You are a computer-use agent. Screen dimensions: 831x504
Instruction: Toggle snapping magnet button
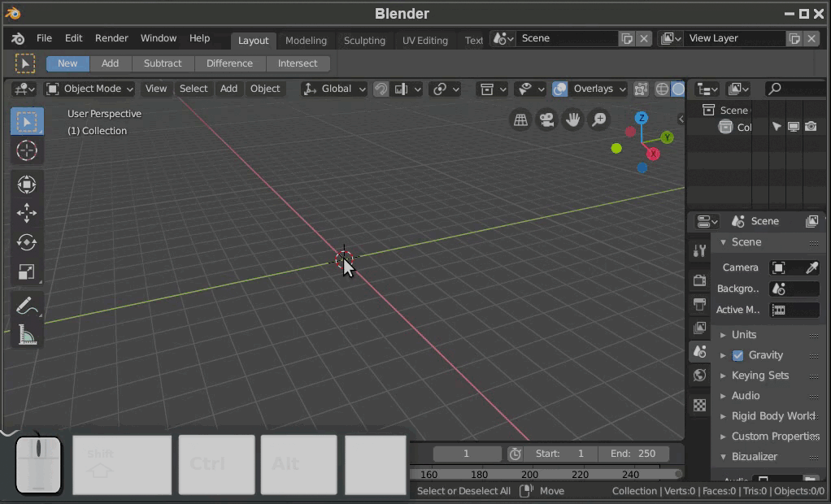click(x=381, y=89)
